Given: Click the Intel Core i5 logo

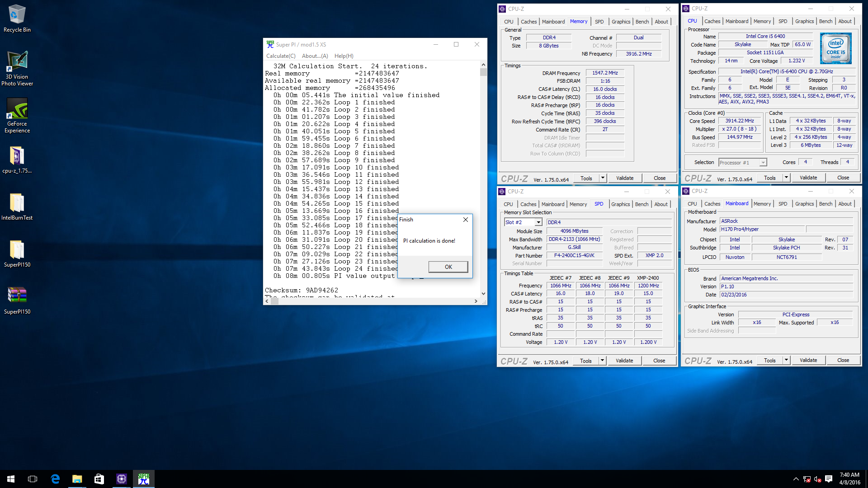Looking at the screenshot, I should coord(835,48).
